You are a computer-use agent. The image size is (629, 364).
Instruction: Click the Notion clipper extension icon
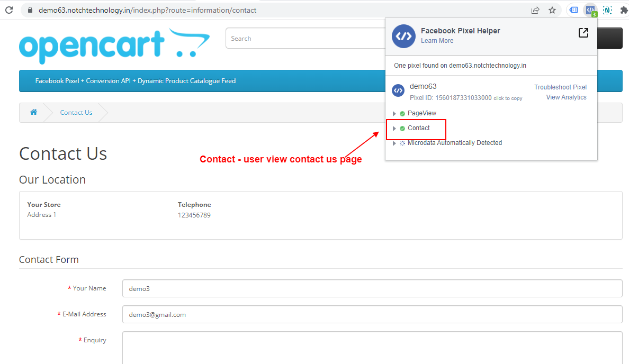pos(607,10)
